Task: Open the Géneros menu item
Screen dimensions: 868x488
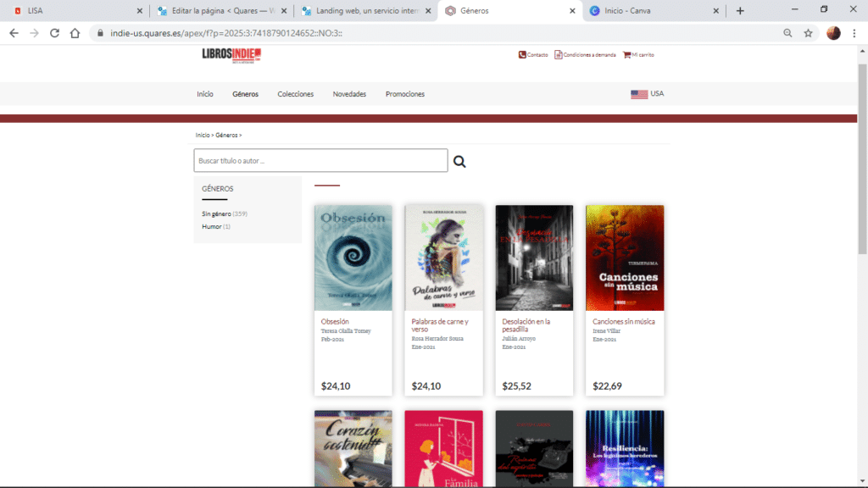Action: tap(245, 94)
